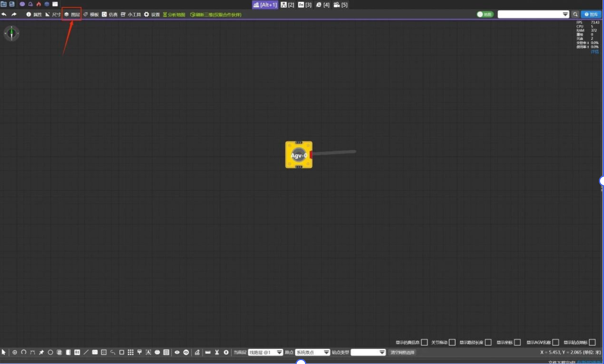
Task: Enable 显示路径长度 checkbox
Action: [x=488, y=342]
